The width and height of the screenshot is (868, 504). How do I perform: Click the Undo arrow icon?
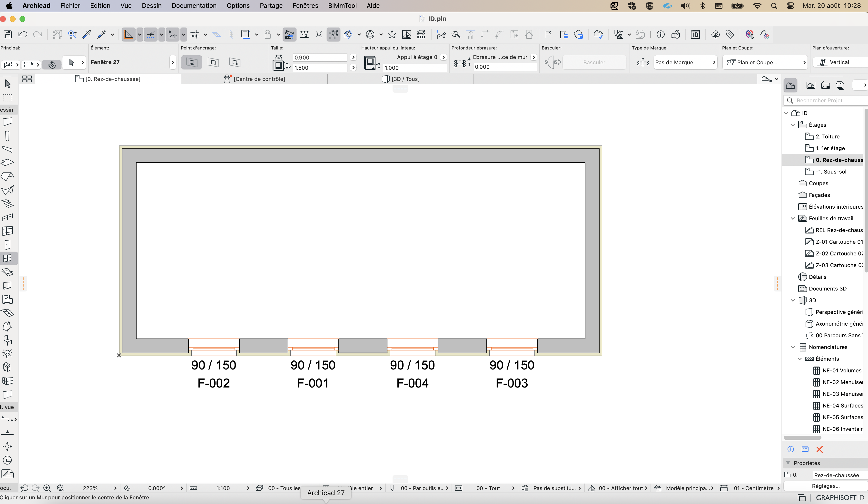click(23, 34)
